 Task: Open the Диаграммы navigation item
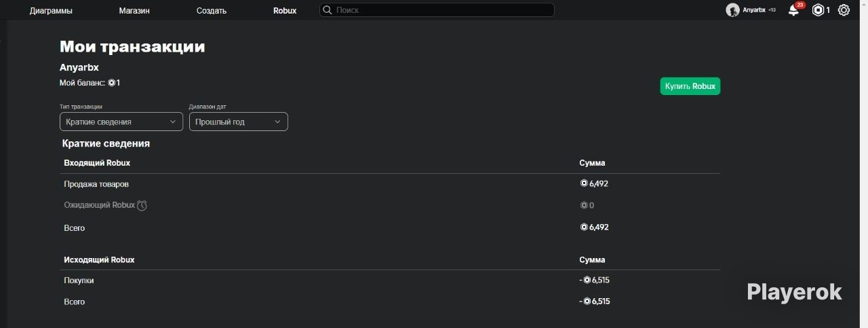51,10
